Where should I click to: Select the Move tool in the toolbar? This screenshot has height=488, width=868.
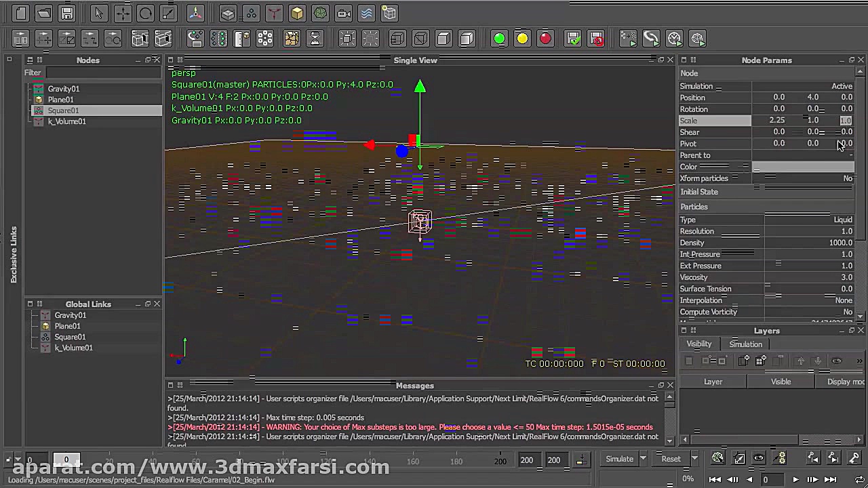pos(123,14)
